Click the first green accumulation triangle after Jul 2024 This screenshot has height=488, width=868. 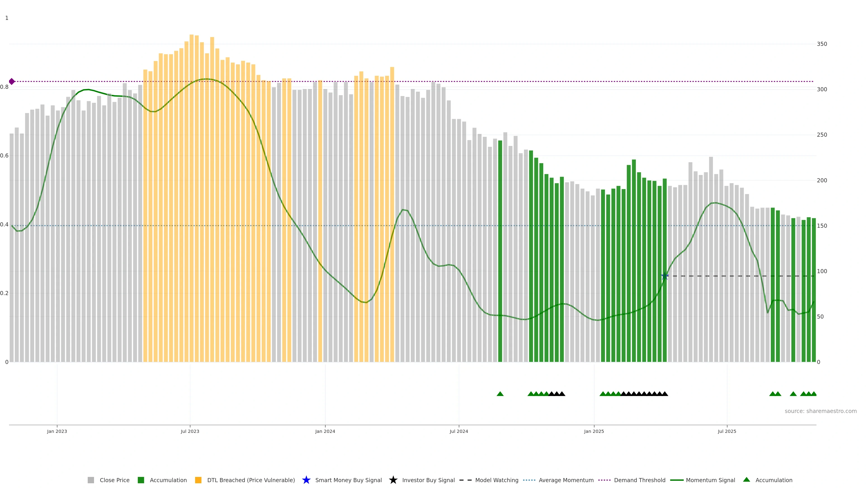tap(500, 394)
